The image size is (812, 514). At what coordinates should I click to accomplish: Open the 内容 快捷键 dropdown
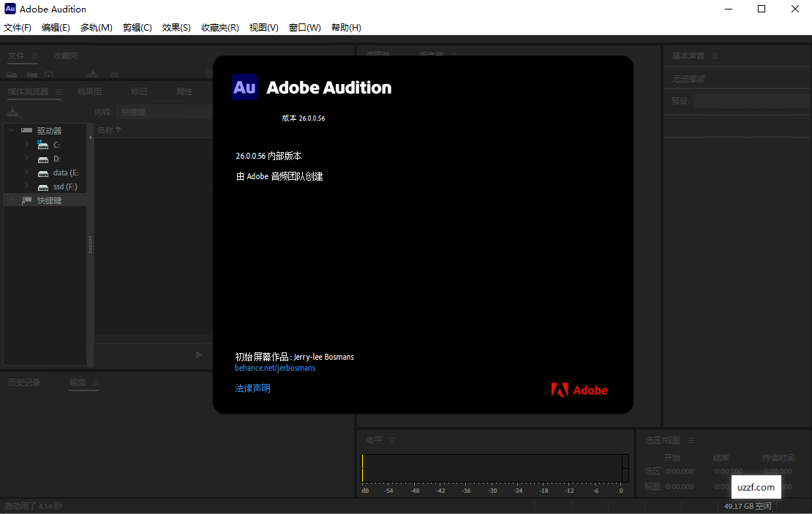point(165,111)
